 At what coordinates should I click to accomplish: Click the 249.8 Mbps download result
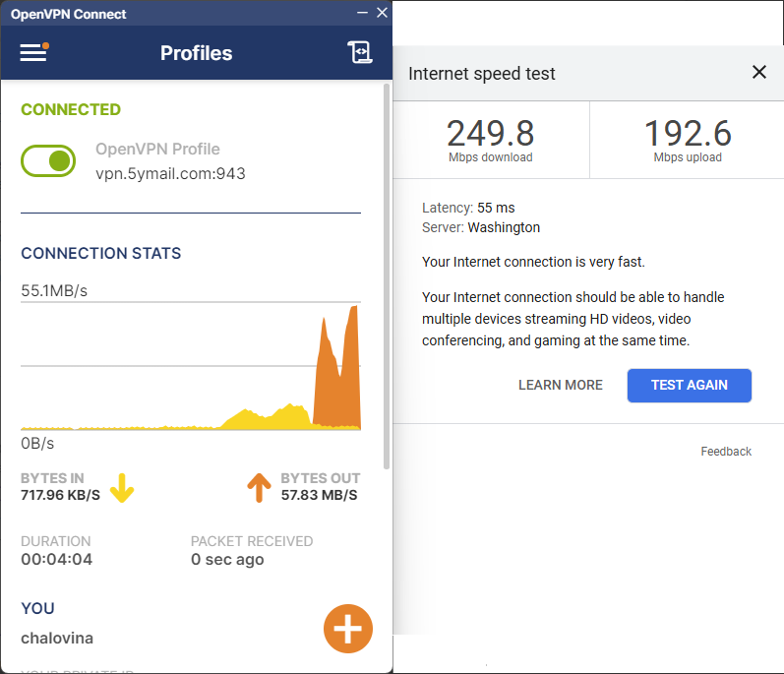tap(490, 139)
